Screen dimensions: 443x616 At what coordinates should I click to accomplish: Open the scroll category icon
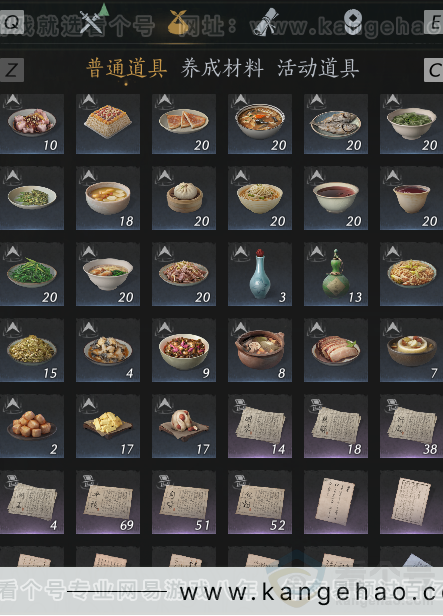[x=265, y=22]
